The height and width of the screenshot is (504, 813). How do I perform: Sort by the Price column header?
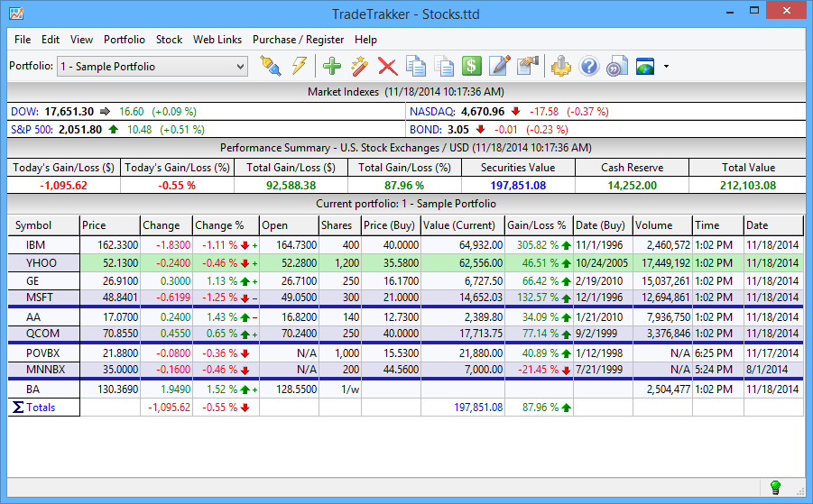(110, 225)
